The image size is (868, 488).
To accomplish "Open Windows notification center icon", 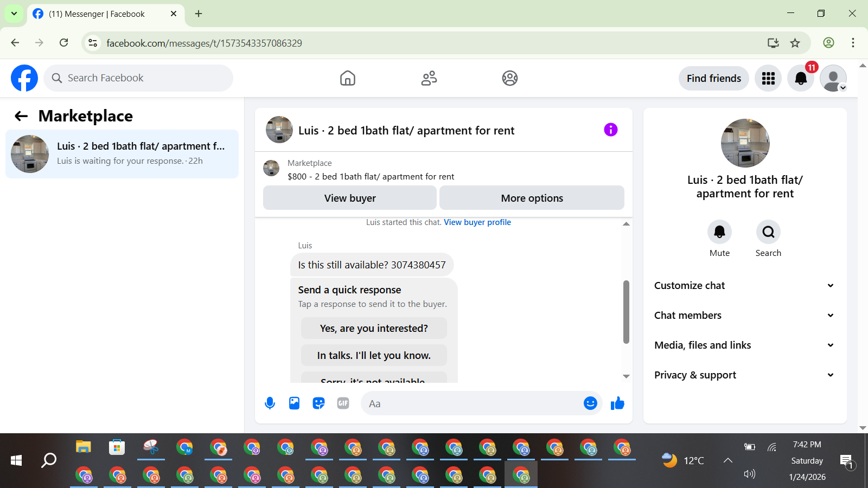I will click(x=847, y=461).
